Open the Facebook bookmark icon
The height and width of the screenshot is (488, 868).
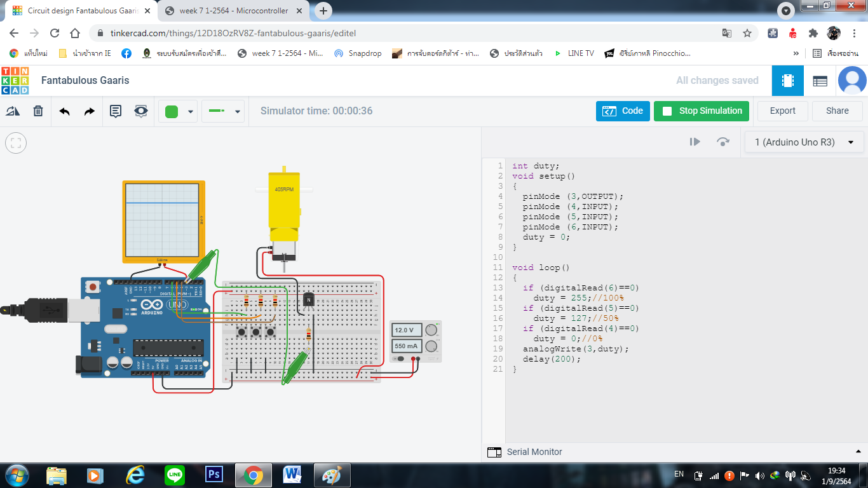[x=126, y=53]
